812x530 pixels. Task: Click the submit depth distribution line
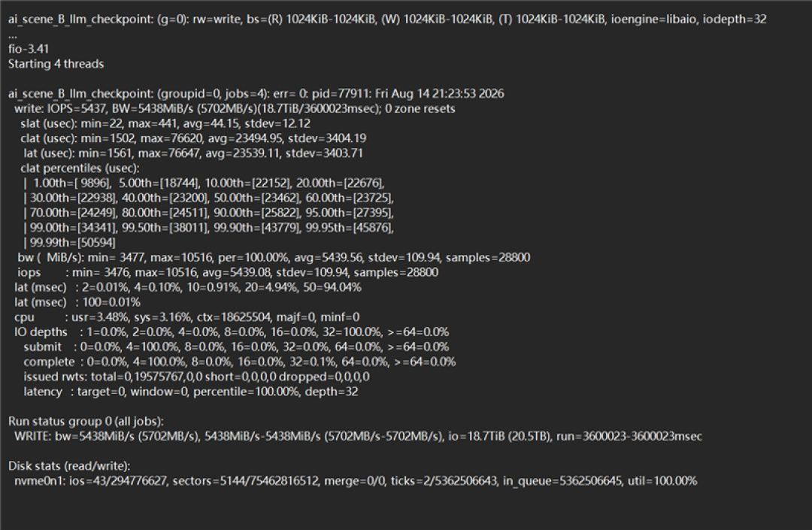(236, 347)
